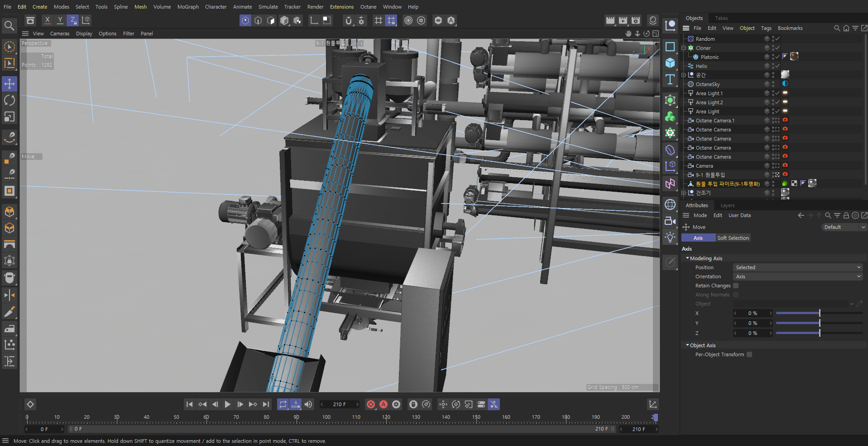
Task: Click the Text spline tool icon
Action: coord(670,80)
